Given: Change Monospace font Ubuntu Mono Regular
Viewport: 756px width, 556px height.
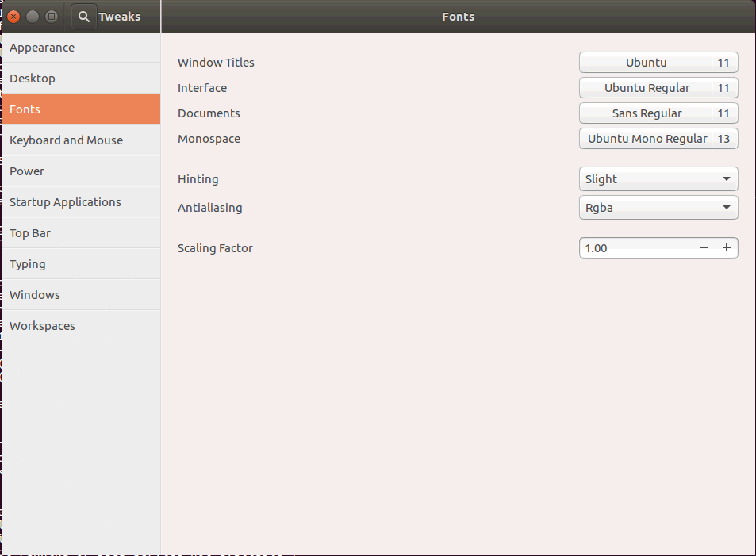Looking at the screenshot, I should (x=658, y=139).
